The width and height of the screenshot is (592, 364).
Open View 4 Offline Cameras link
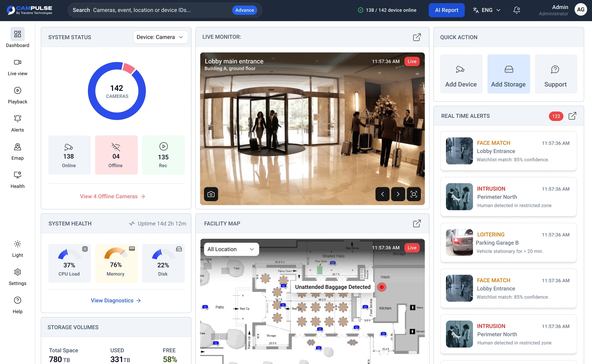(x=112, y=196)
